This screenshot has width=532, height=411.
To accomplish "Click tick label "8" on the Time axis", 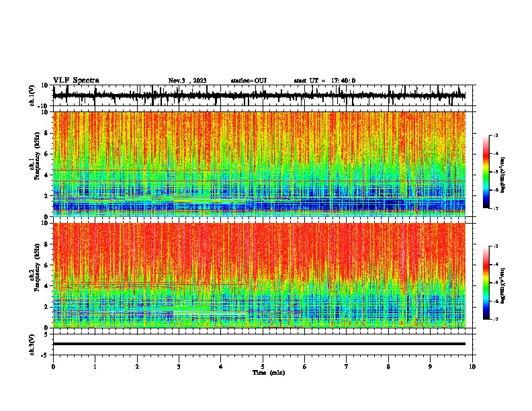I will pyautogui.click(x=388, y=367).
